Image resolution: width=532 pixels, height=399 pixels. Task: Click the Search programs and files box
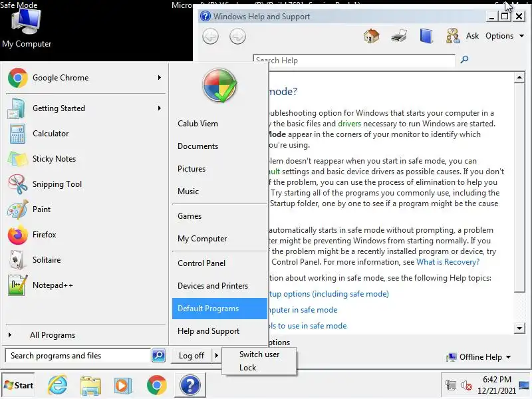point(78,356)
